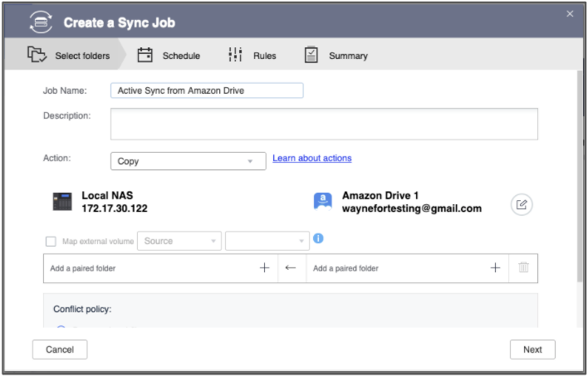Click the trash icon to delete folder pair
This screenshot has width=588, height=377.
click(x=523, y=268)
